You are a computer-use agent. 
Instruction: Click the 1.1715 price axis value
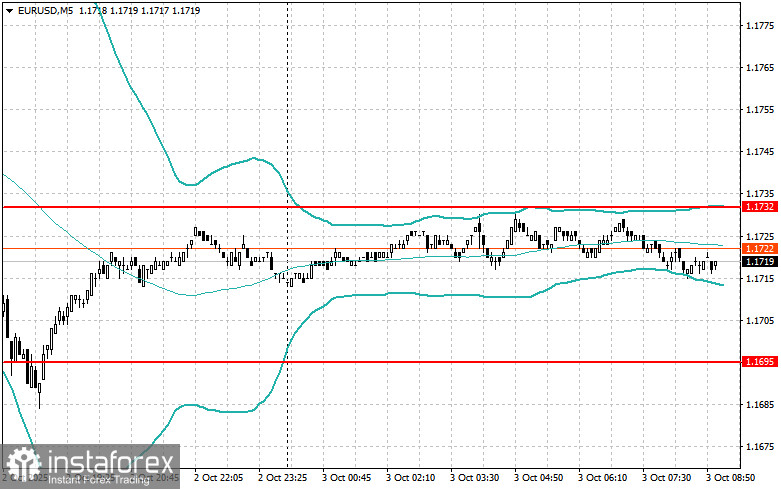[761, 278]
